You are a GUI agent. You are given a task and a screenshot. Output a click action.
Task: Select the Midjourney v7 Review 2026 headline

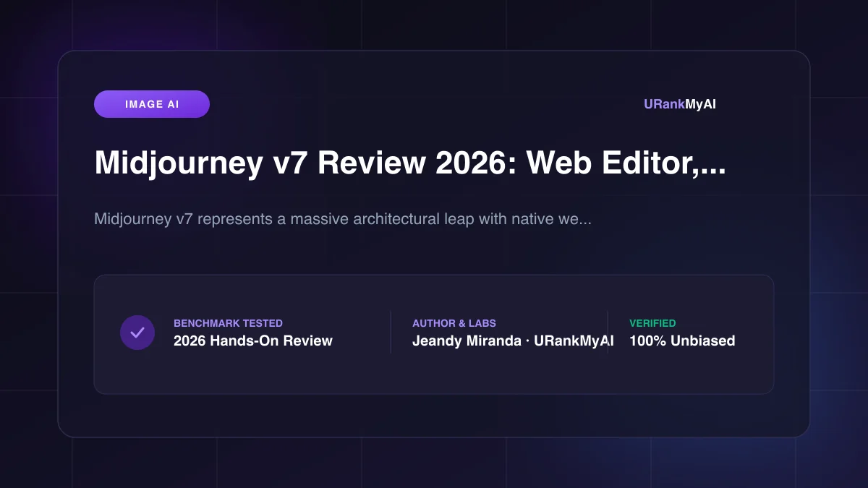click(x=410, y=164)
